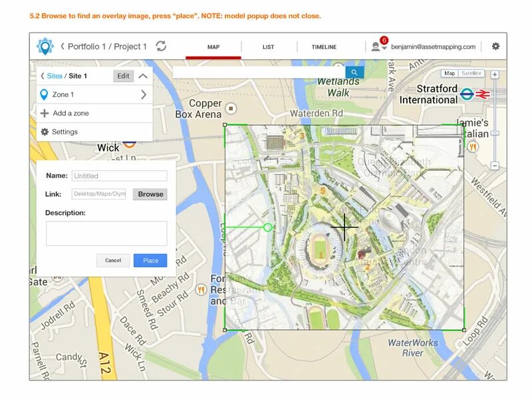Click the gear icon beside Settings
Image resolution: width=532 pixels, height=399 pixels.
pyautogui.click(x=45, y=132)
